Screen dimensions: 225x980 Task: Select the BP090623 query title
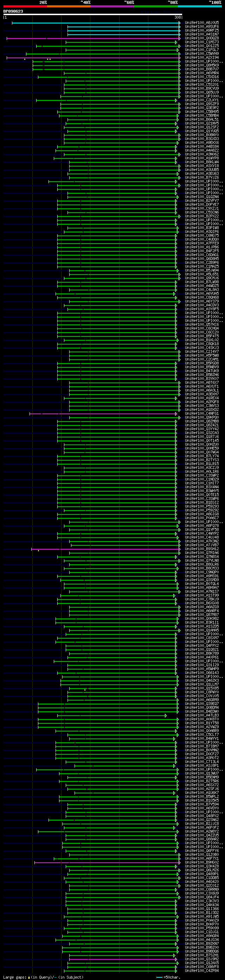[13, 11]
